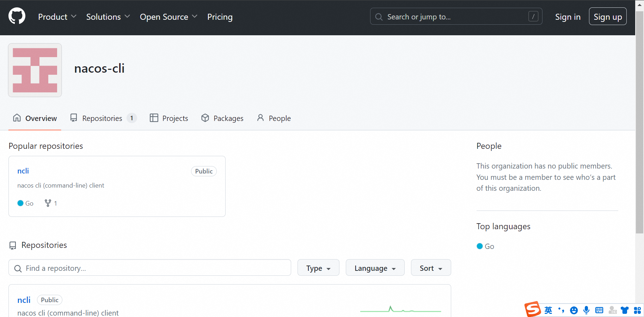Open the Type filter dropdown

pyautogui.click(x=318, y=268)
